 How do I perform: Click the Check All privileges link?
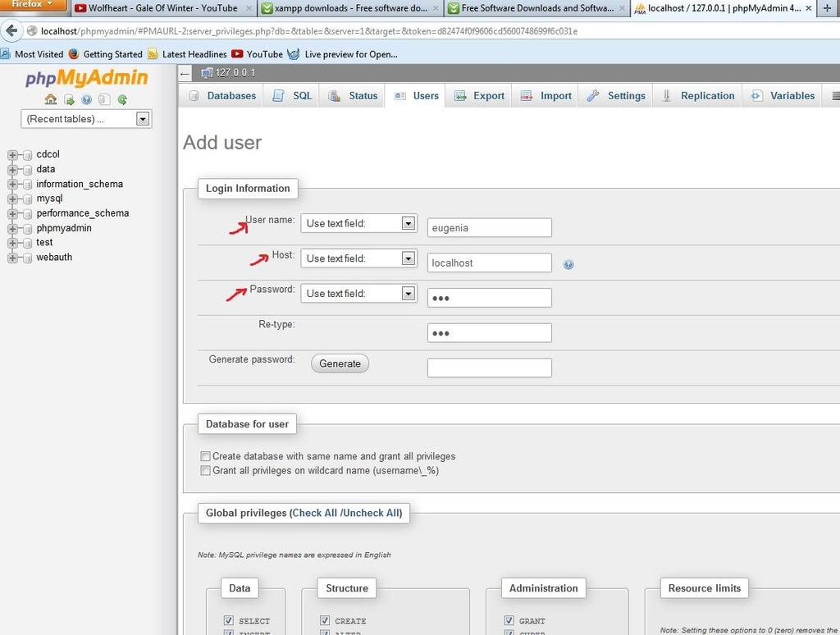314,513
